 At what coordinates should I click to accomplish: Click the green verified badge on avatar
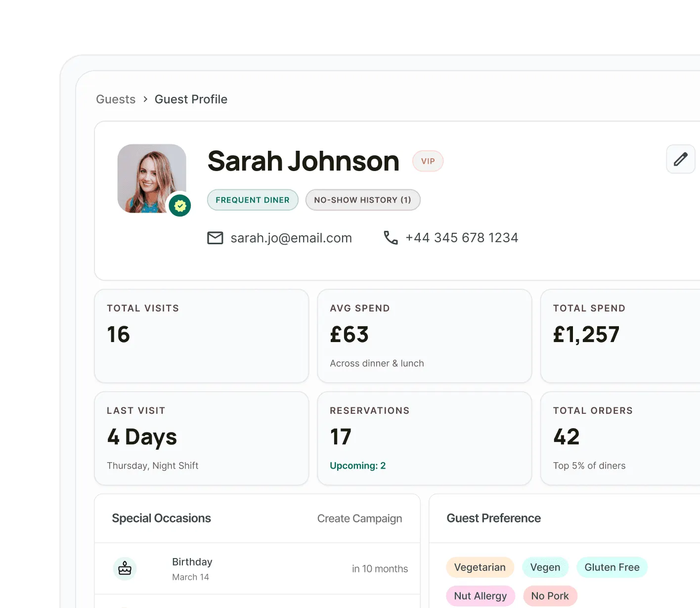pos(180,205)
